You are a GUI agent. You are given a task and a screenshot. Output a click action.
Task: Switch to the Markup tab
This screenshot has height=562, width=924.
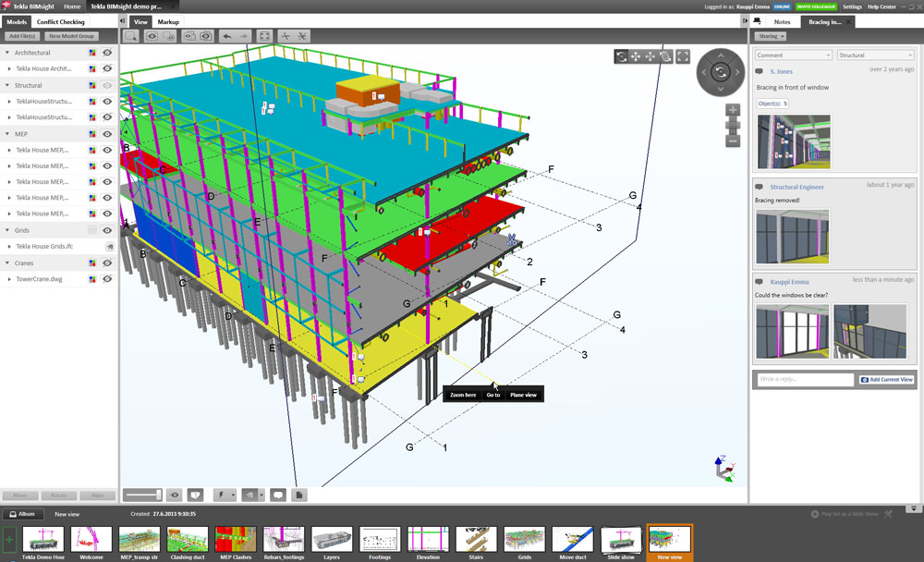pos(168,22)
